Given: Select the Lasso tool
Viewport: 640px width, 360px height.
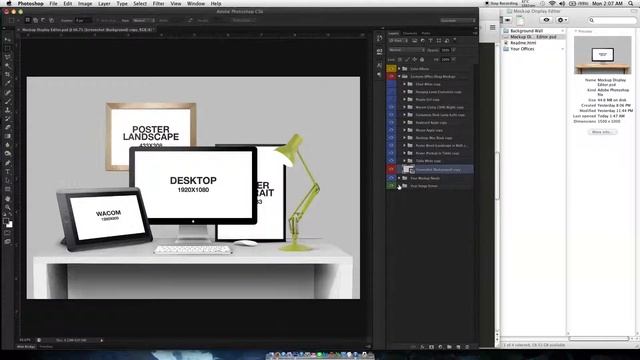Looking at the screenshot, I should (x=8, y=57).
